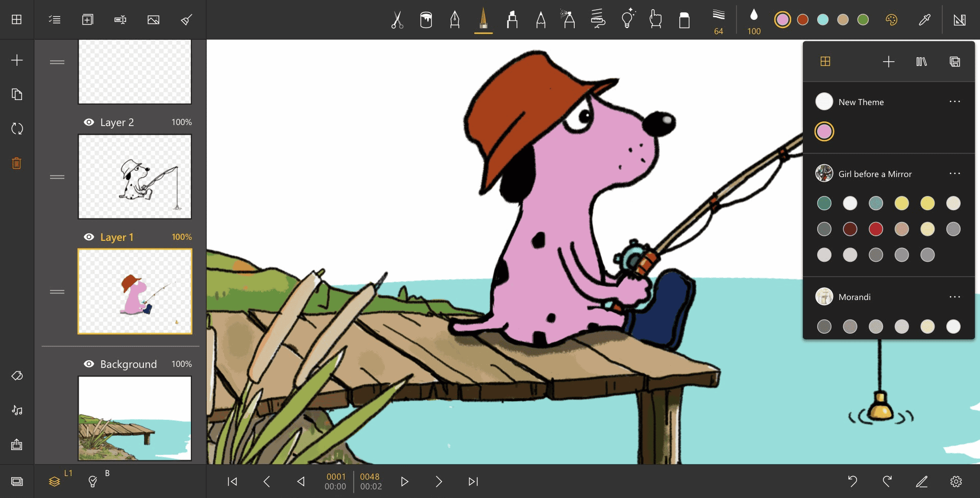980x498 pixels.
Task: Add a new color theme
Action: click(x=889, y=62)
